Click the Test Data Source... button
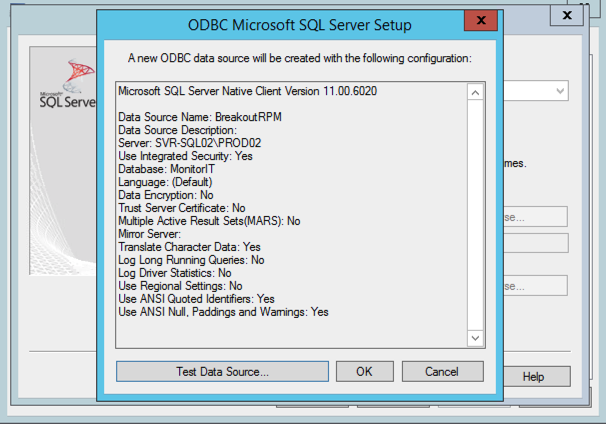The width and height of the screenshot is (606, 424). [222, 371]
